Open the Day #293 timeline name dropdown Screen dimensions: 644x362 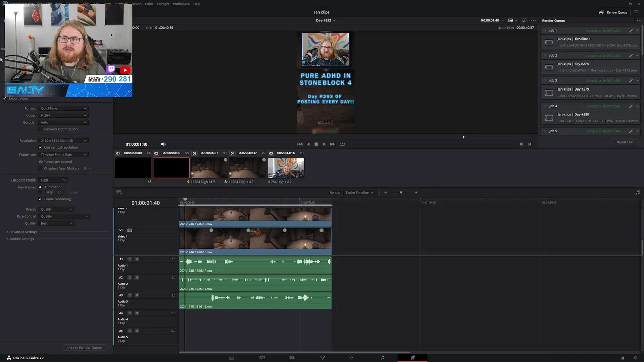[x=325, y=20]
